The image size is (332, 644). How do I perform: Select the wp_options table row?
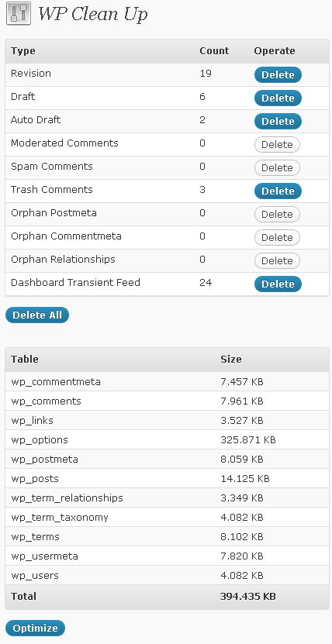coord(167,440)
